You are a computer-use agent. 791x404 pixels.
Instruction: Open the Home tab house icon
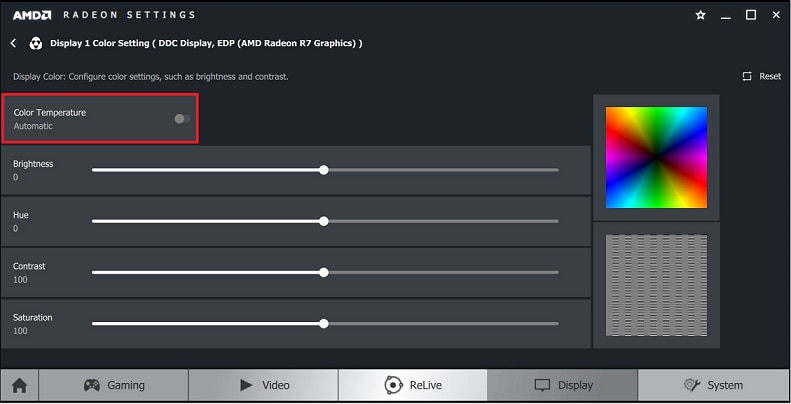20,386
